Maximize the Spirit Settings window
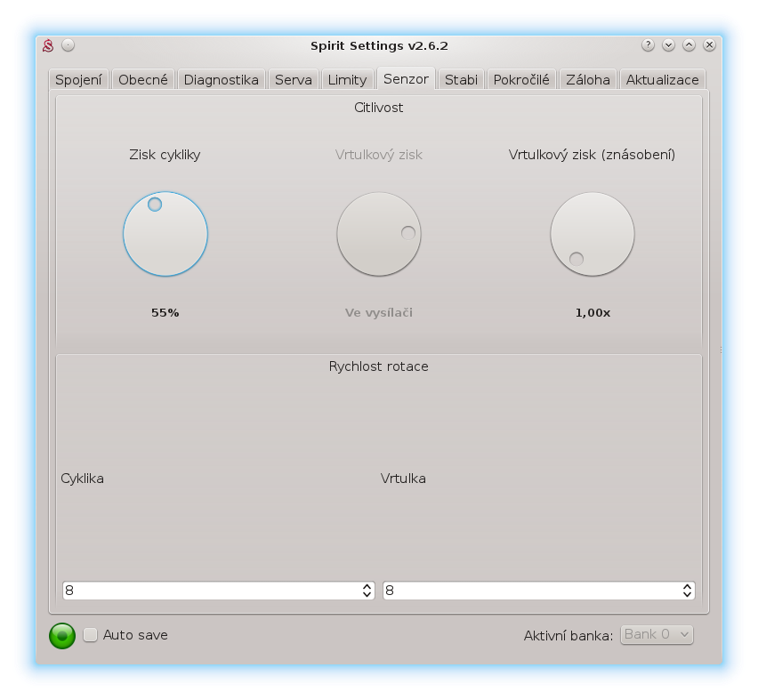The image size is (758, 700). click(689, 44)
